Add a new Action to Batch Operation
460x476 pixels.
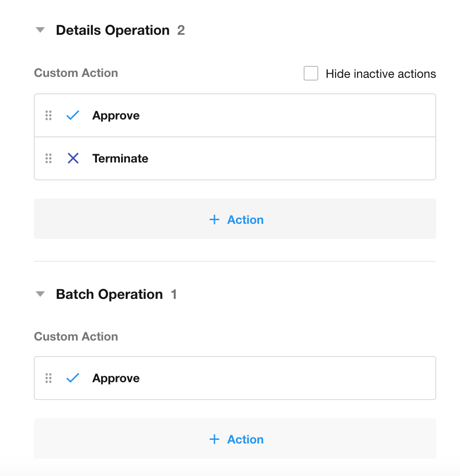(x=245, y=439)
